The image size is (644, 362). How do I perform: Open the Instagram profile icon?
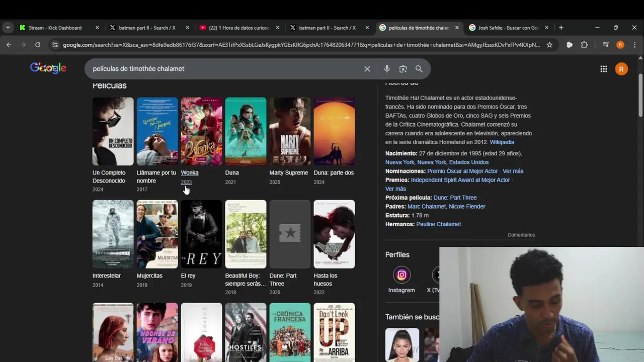401,275
